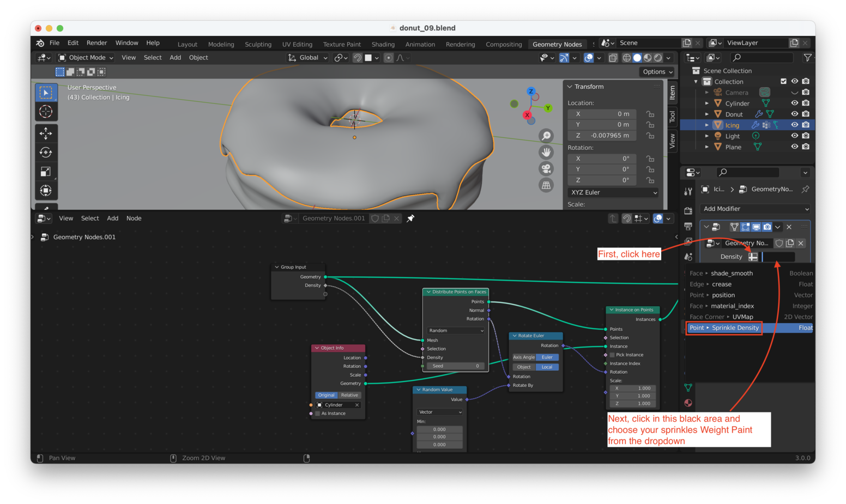Select the Move tool in viewport toolbar
The width and height of the screenshot is (846, 504).
[x=46, y=133]
